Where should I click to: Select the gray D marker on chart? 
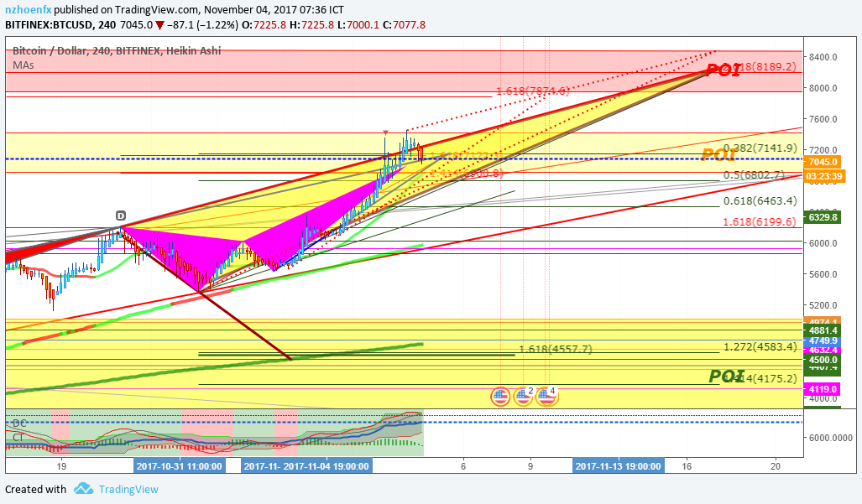tap(121, 216)
